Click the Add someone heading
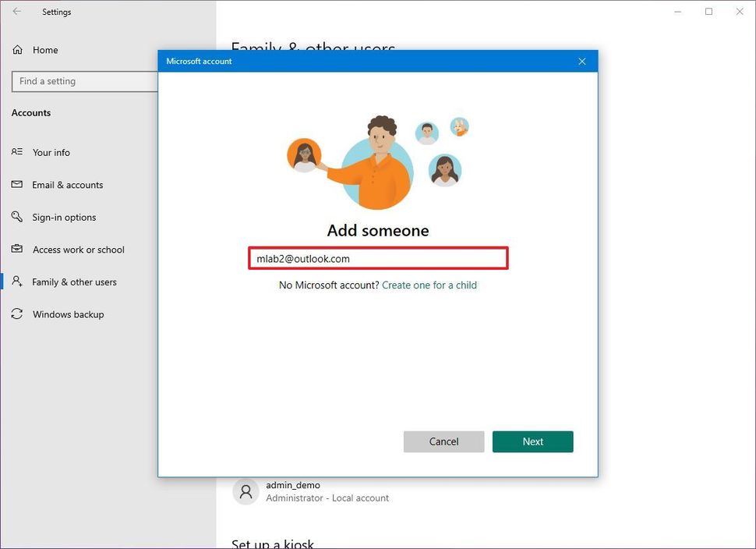The width and height of the screenshot is (756, 549). [x=378, y=230]
